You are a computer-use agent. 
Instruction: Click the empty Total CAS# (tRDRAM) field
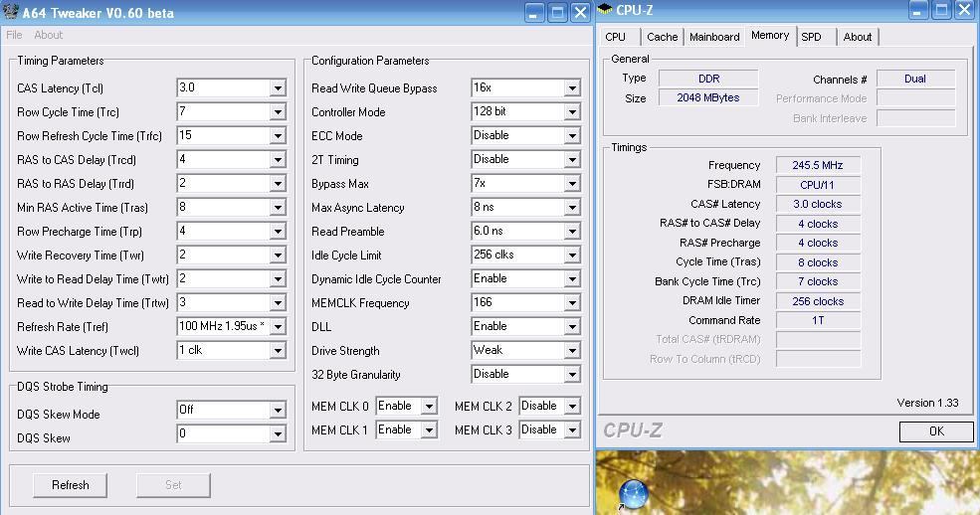(x=818, y=340)
